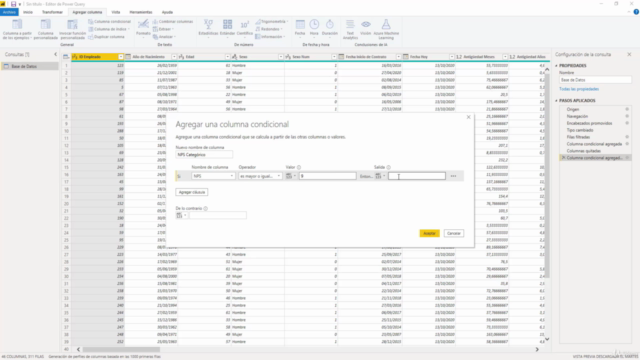The width and height of the screenshot is (640, 360).
Task: Click Columna condicional in the ribbon
Action: coord(109,21)
